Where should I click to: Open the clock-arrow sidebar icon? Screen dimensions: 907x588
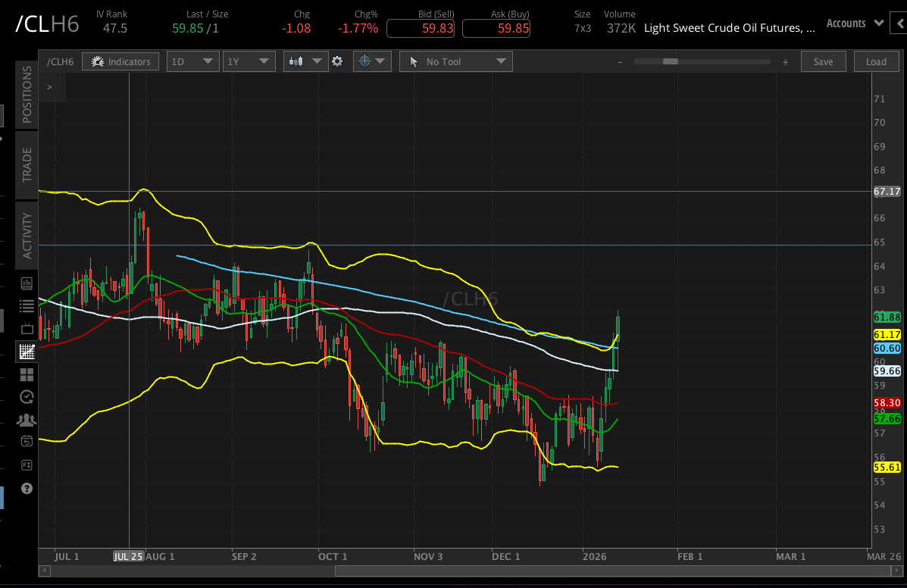pyautogui.click(x=27, y=397)
